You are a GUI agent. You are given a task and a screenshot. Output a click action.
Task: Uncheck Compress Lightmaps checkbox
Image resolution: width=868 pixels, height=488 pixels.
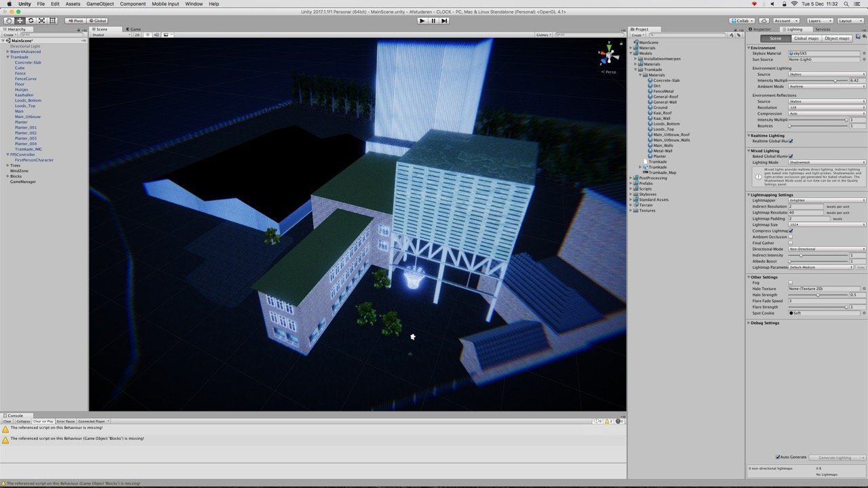coord(791,231)
